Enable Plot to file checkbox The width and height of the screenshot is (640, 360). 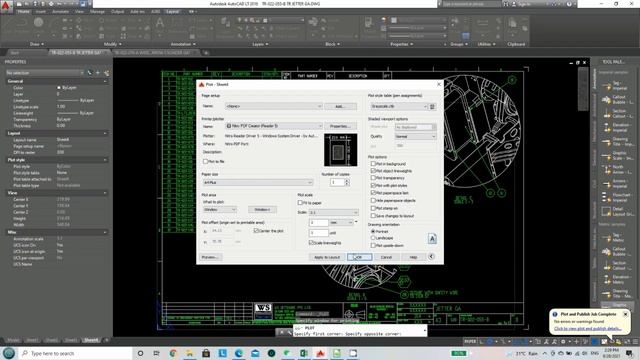pos(205,162)
